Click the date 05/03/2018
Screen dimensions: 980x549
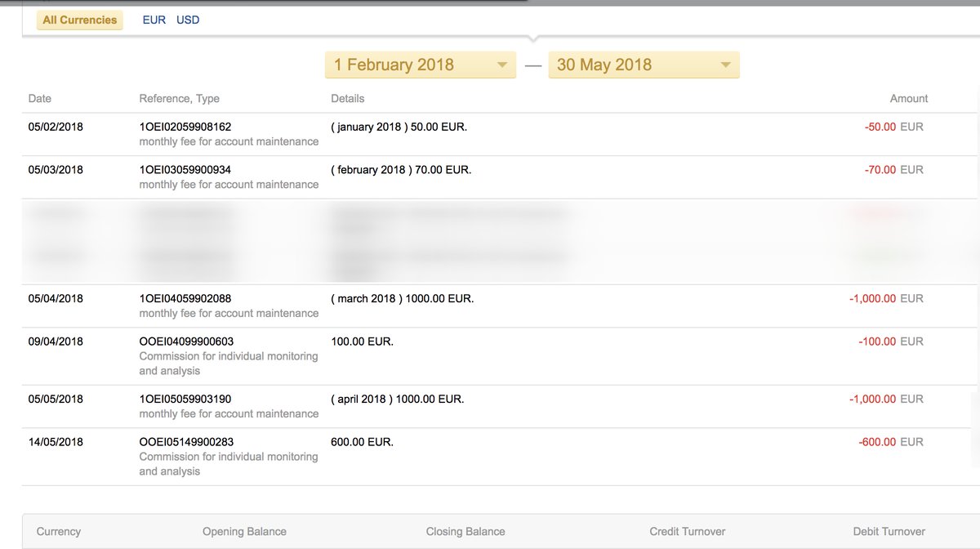point(56,170)
